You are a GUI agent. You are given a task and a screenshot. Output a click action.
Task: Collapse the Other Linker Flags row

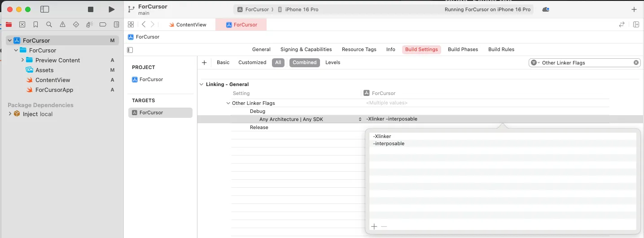(x=228, y=104)
